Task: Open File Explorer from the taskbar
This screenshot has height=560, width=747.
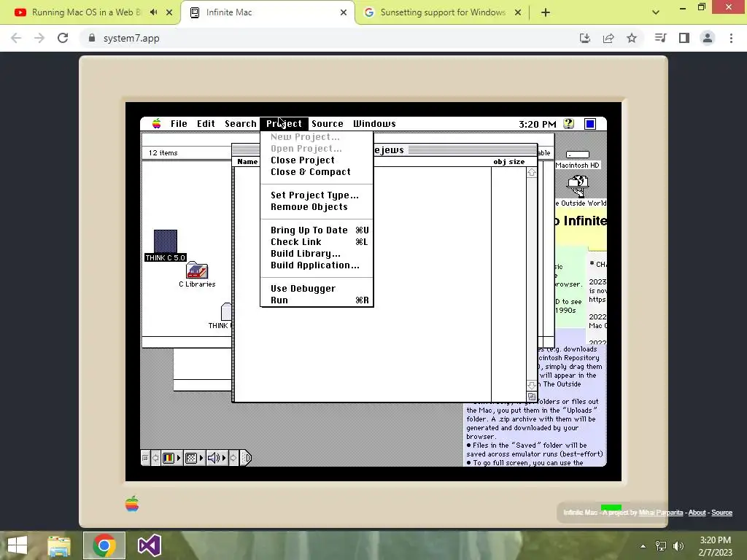Action: click(x=59, y=545)
